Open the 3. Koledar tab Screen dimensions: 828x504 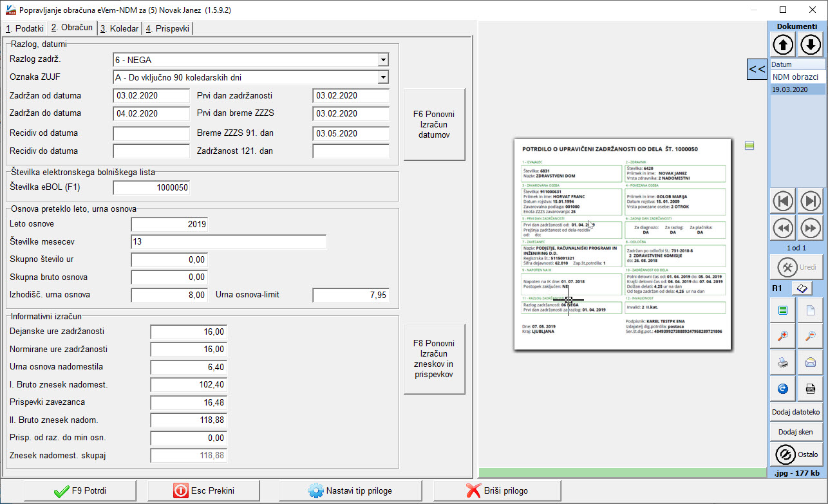[119, 28]
